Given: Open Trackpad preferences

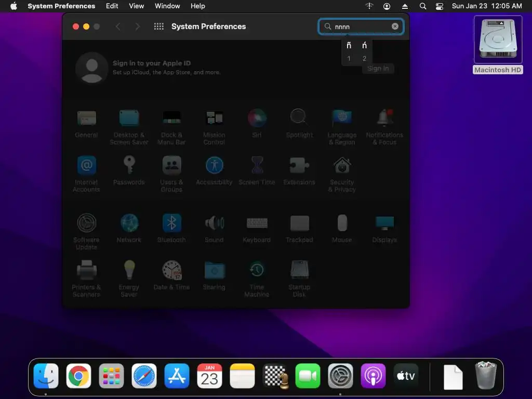Looking at the screenshot, I should click(x=299, y=229).
